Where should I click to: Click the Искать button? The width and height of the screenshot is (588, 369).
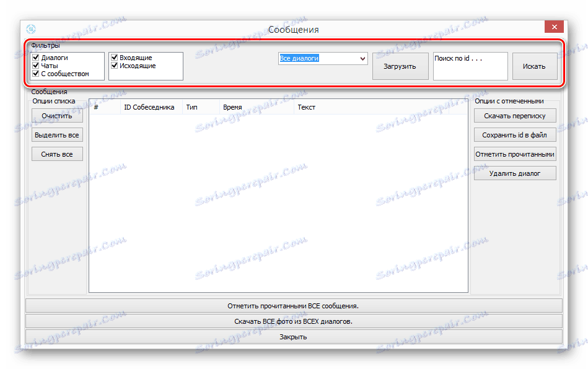coord(534,66)
